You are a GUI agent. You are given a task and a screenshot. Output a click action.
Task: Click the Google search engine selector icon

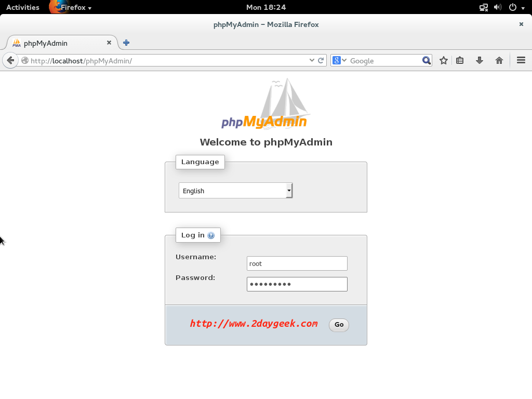339,60
